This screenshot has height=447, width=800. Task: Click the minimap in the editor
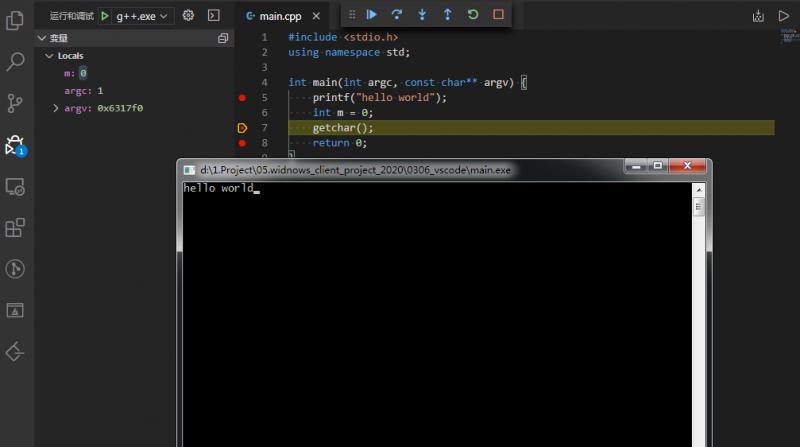pyautogui.click(x=789, y=36)
